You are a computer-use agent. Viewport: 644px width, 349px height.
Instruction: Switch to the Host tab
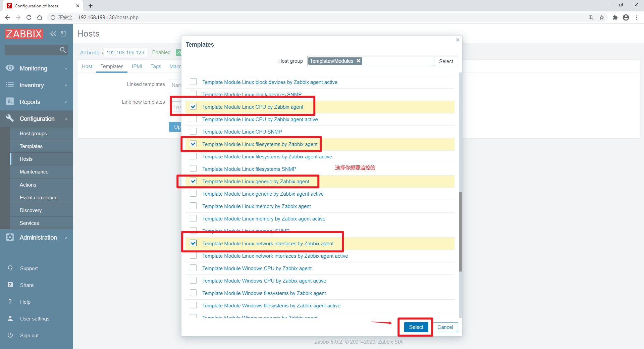(87, 66)
